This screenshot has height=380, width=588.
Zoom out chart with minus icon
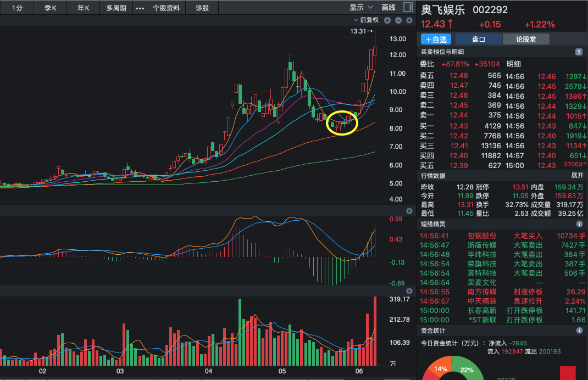(x=398, y=20)
